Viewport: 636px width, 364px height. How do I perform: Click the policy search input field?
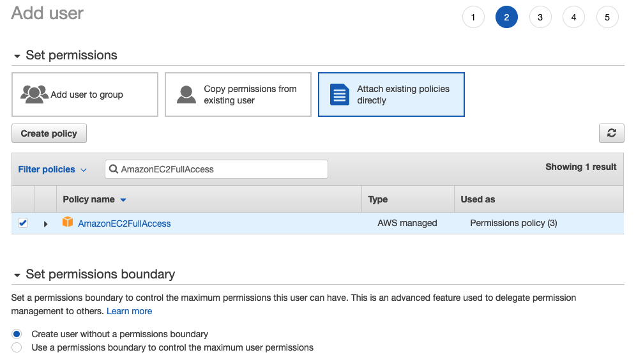click(x=220, y=169)
